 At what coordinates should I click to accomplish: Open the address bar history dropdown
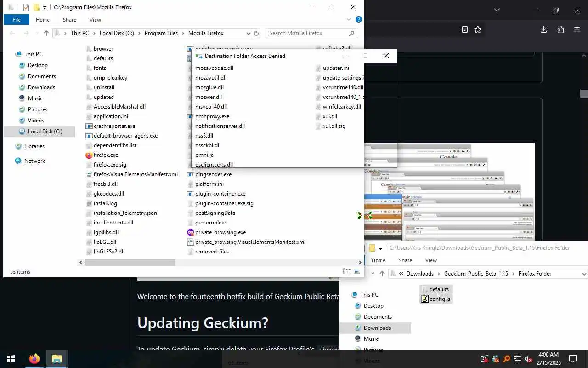[249, 33]
